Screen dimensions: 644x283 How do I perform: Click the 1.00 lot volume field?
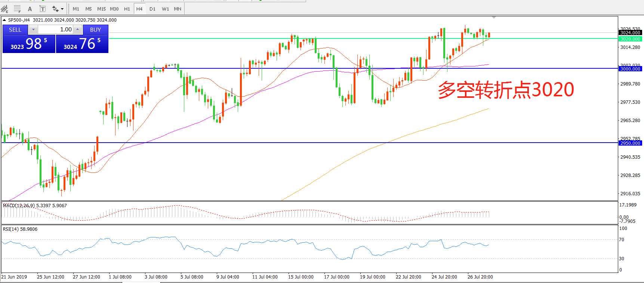click(55, 29)
